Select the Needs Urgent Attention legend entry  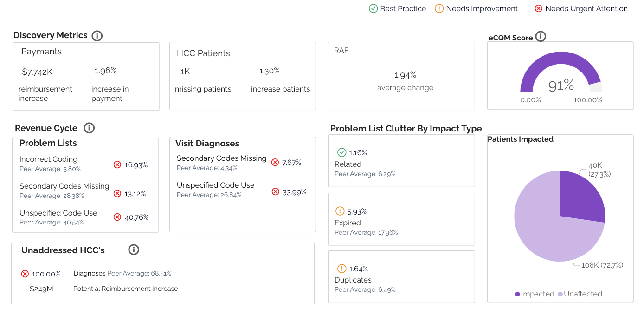581,9
